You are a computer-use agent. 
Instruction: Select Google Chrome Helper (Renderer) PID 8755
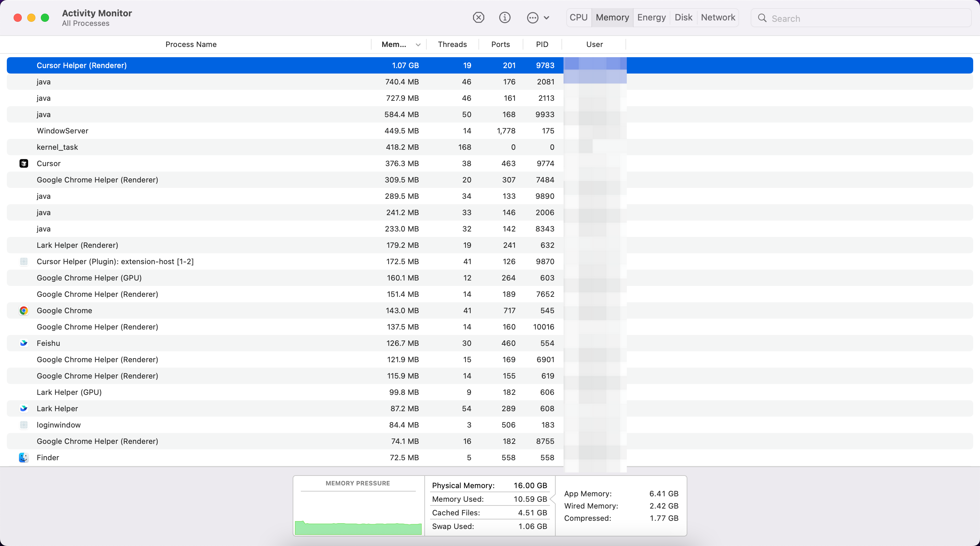point(490,442)
